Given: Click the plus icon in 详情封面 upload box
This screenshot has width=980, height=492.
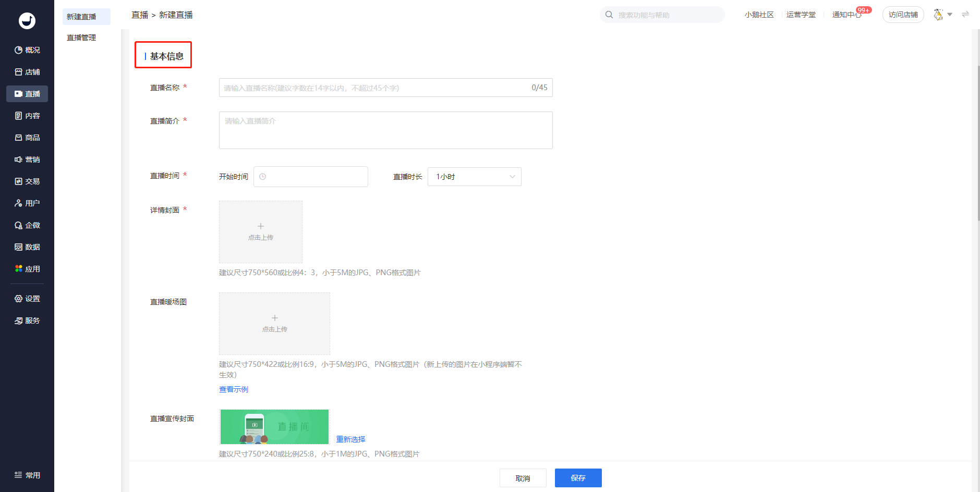Looking at the screenshot, I should 261,226.
